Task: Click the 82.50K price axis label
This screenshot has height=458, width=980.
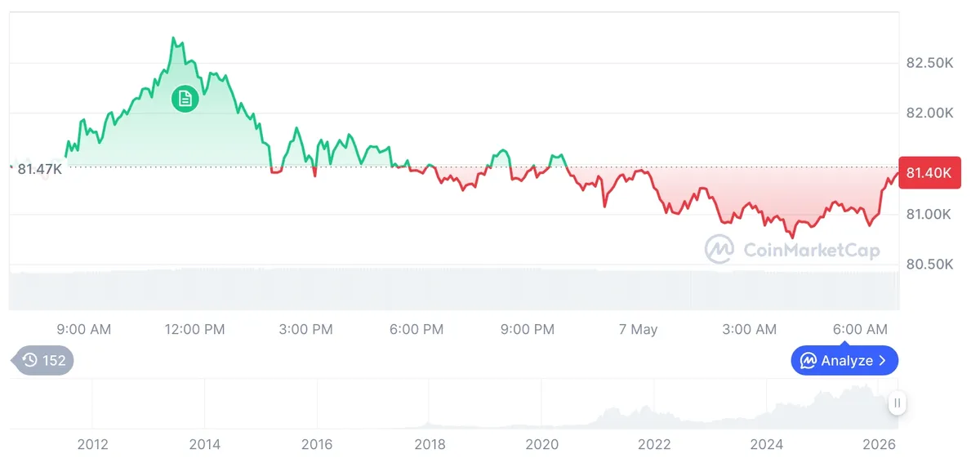Action: coord(929,63)
